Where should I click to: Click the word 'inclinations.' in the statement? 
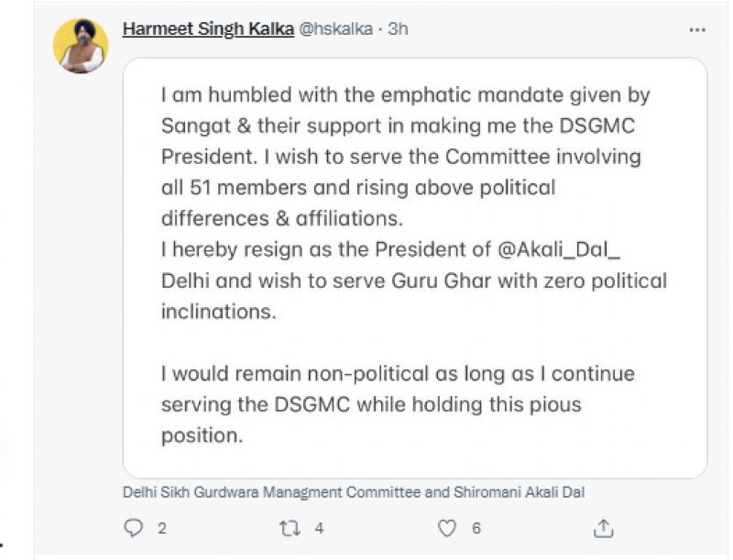pyautogui.click(x=220, y=312)
